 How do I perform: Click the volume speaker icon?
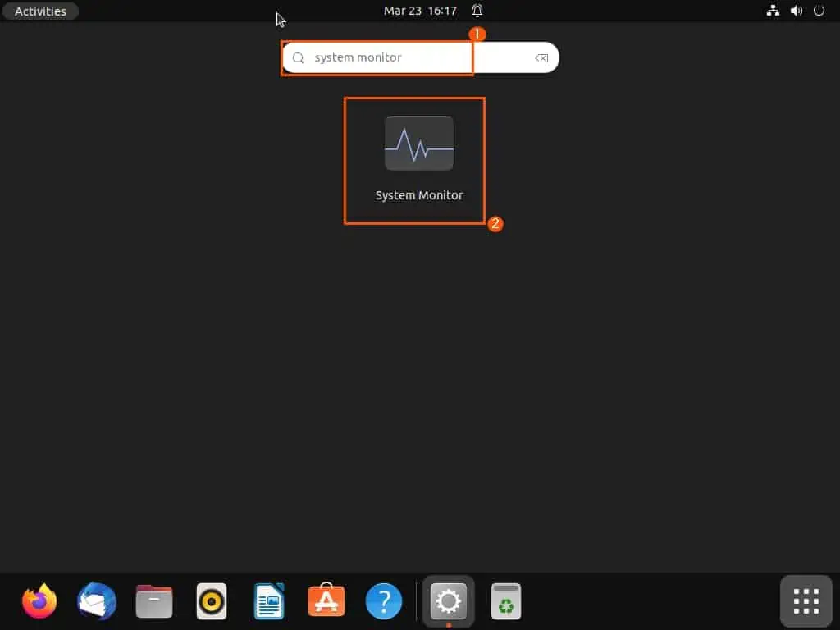pyautogui.click(x=796, y=11)
